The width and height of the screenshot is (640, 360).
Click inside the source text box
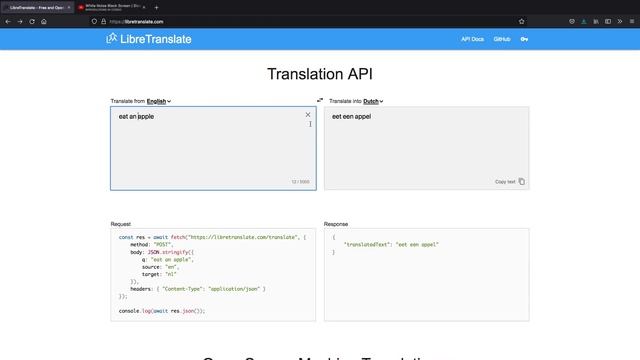(x=213, y=149)
